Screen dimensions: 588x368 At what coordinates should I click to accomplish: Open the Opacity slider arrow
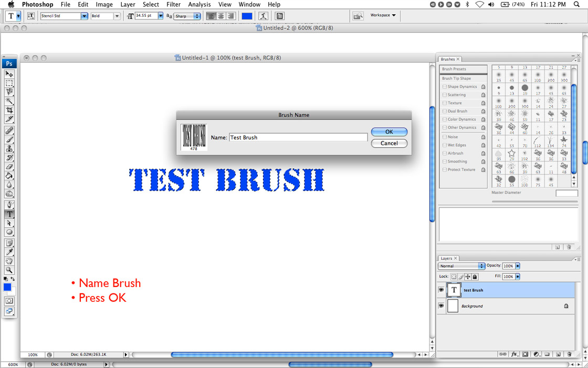tap(518, 266)
